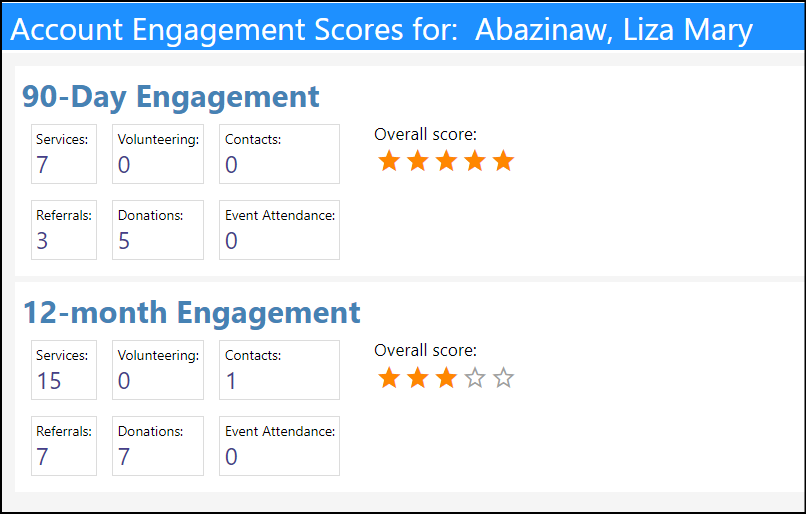
Task: Select 90-Day Volunteering box showing 0
Action: (158, 154)
